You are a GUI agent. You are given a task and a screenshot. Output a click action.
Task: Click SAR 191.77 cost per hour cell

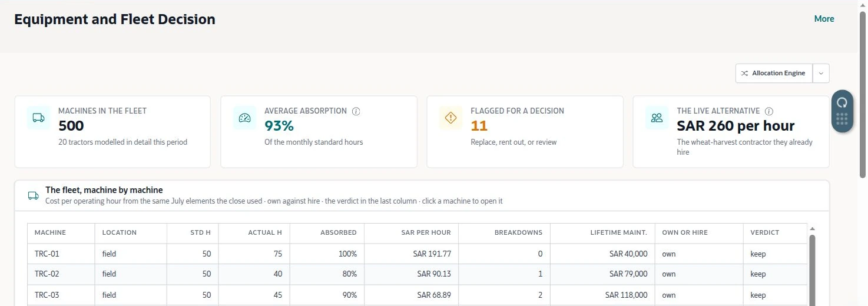tap(411, 254)
